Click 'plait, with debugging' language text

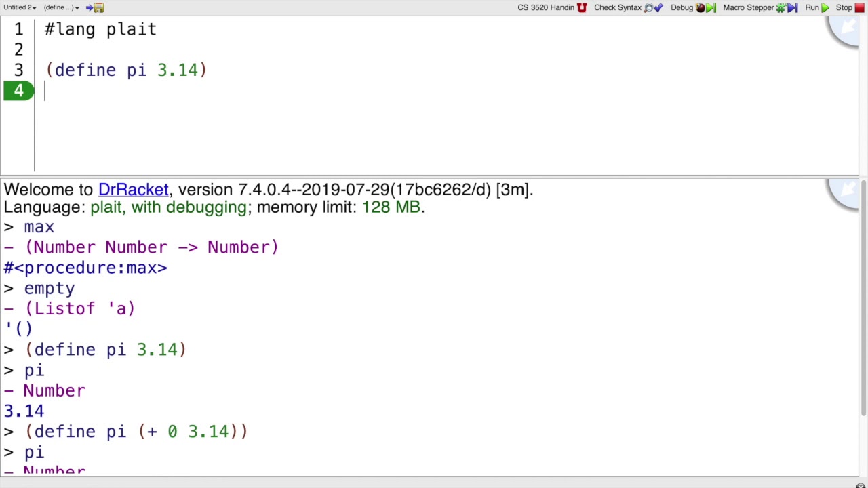pos(168,207)
